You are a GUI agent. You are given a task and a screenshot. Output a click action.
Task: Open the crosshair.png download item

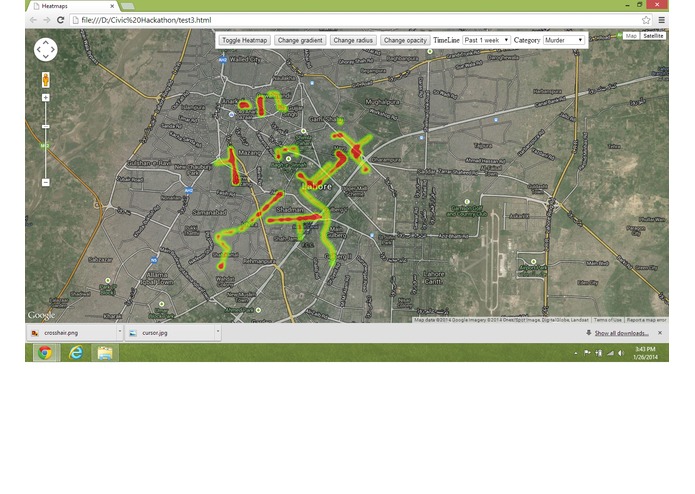[x=71, y=333]
